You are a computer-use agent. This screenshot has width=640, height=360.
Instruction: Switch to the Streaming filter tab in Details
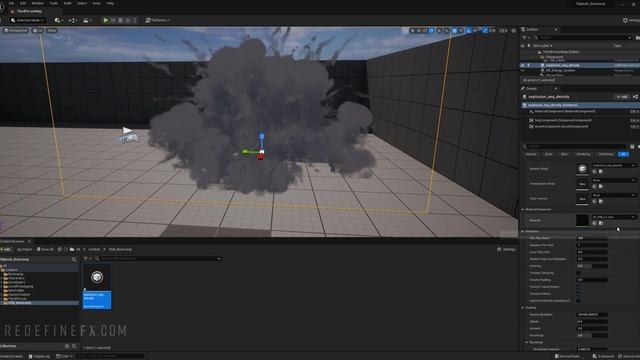(606, 154)
